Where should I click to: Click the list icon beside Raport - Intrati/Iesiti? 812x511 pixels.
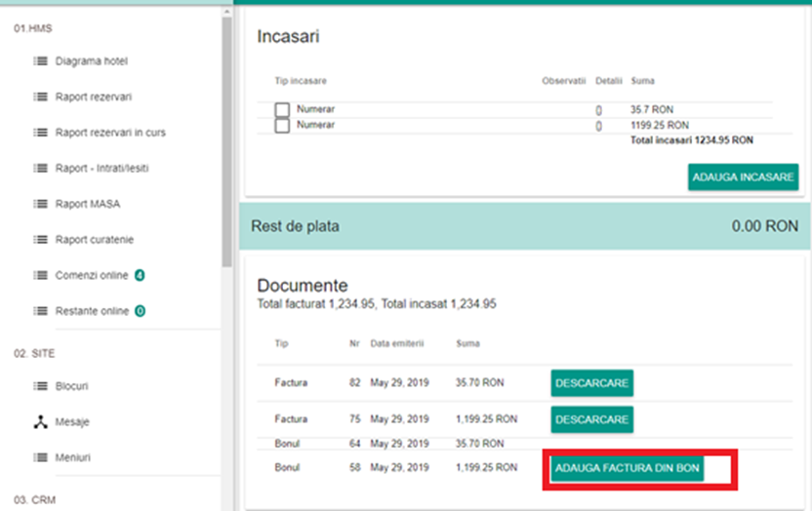(40, 168)
